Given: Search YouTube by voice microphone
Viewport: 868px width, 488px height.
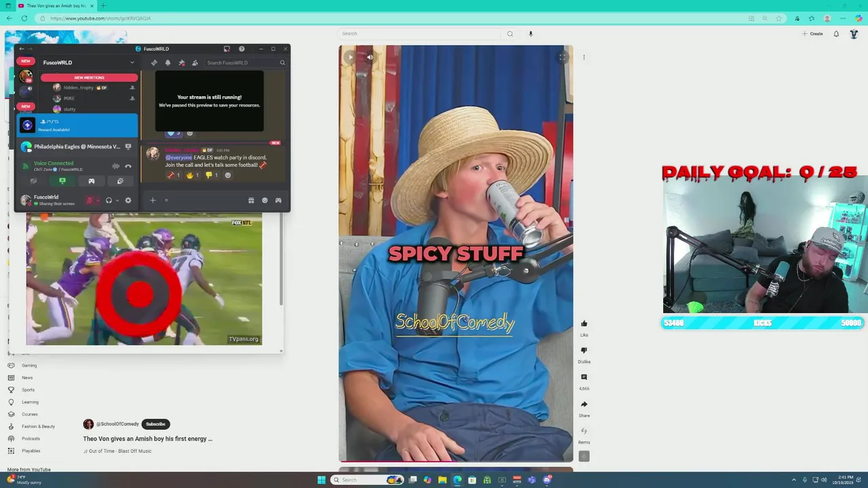Looking at the screenshot, I should point(530,33).
